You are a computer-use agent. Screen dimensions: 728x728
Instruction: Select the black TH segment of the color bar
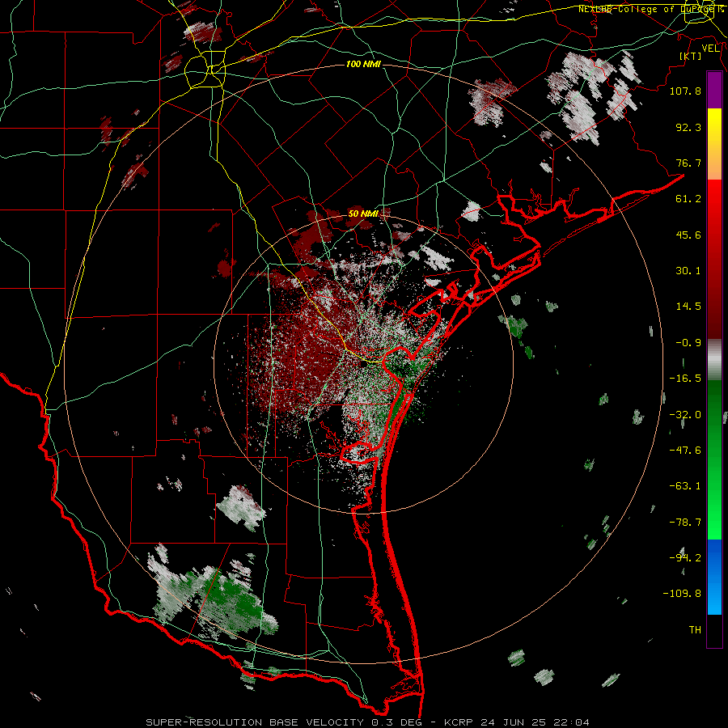point(714,631)
